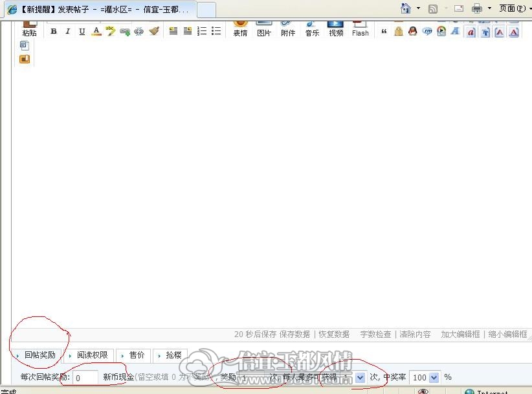This screenshot has width=532, height=394.
Task: Open the font color picker
Action: coord(96,32)
